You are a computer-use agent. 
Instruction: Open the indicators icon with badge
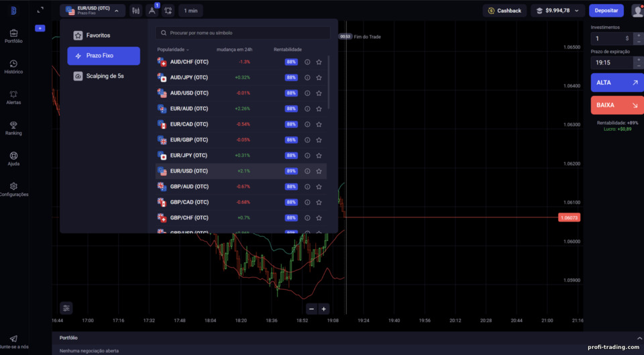(152, 11)
